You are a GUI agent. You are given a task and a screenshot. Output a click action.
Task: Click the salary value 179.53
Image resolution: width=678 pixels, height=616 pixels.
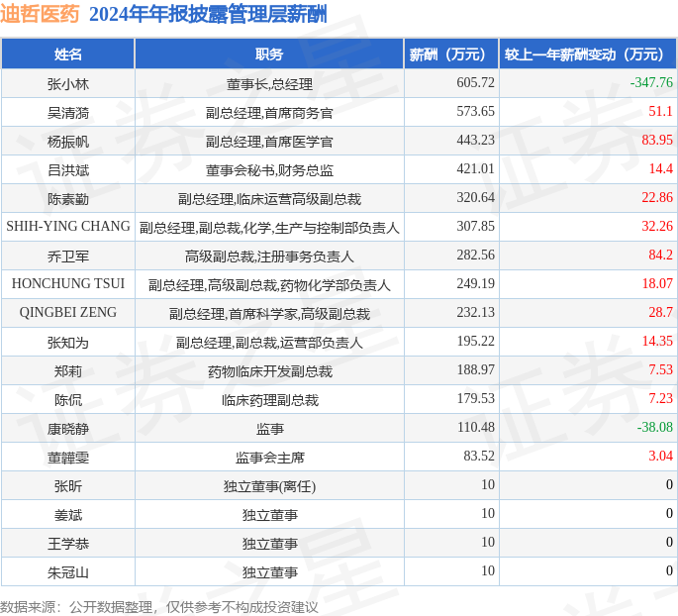click(476, 398)
